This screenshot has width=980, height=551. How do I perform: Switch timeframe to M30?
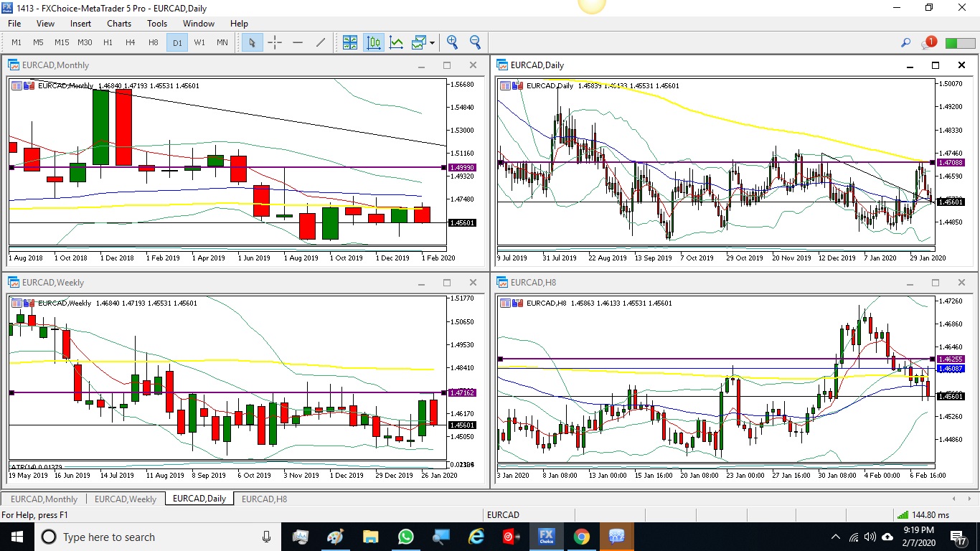[85, 42]
